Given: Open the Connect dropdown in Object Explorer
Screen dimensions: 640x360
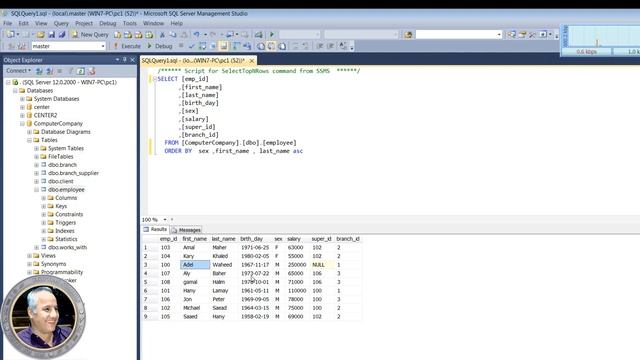Looking at the screenshot, I should point(18,71).
